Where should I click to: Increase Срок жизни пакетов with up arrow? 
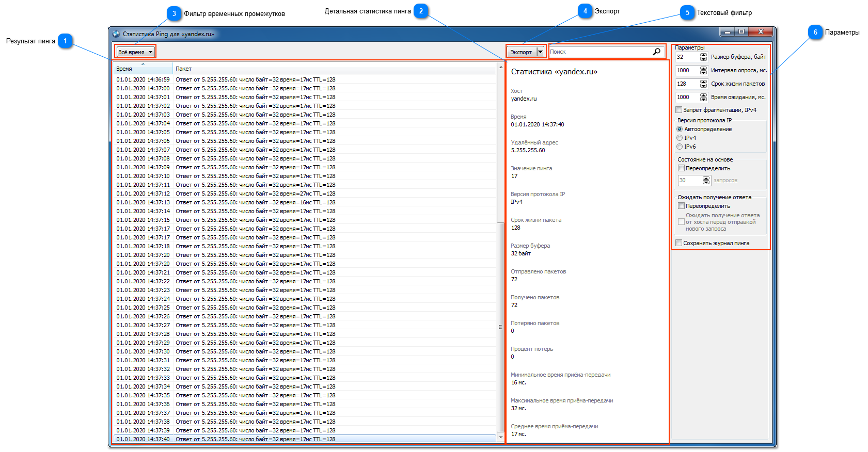tap(703, 82)
